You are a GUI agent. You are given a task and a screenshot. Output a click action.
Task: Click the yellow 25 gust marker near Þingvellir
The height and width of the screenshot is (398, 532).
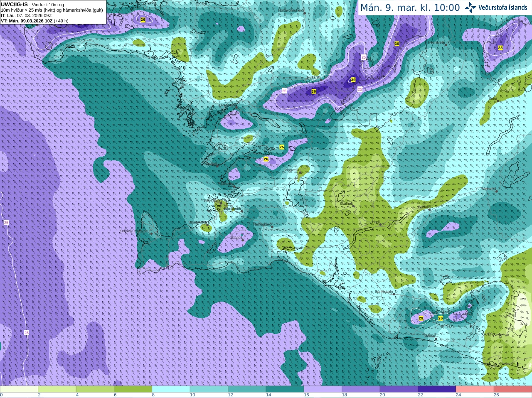click(x=282, y=147)
